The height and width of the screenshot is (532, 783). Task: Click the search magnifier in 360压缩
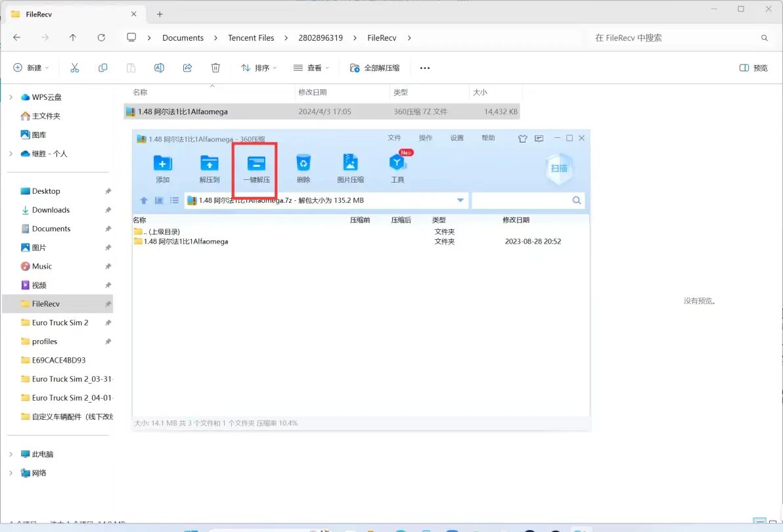(x=576, y=200)
